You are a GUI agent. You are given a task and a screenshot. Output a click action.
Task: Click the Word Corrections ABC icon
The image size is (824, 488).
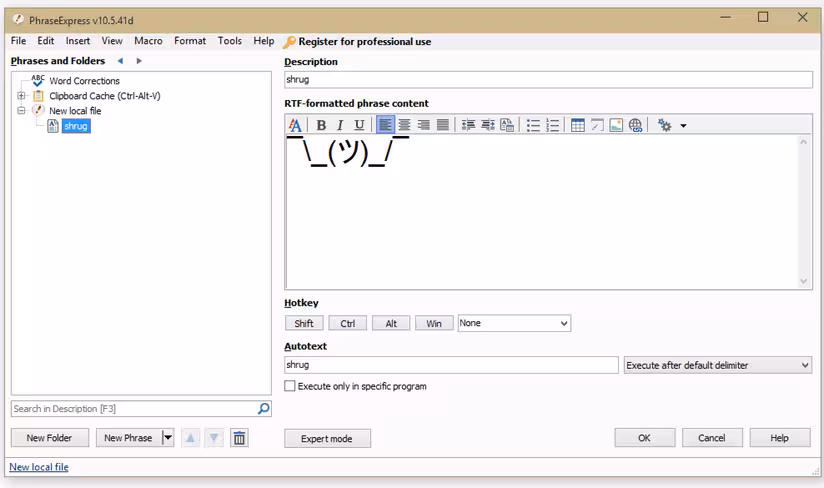(x=38, y=80)
